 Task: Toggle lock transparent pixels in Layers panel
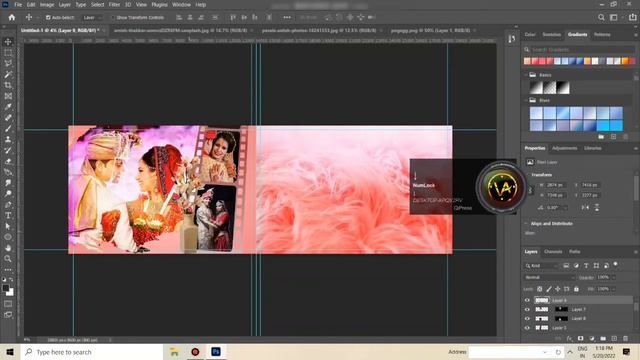(x=539, y=289)
